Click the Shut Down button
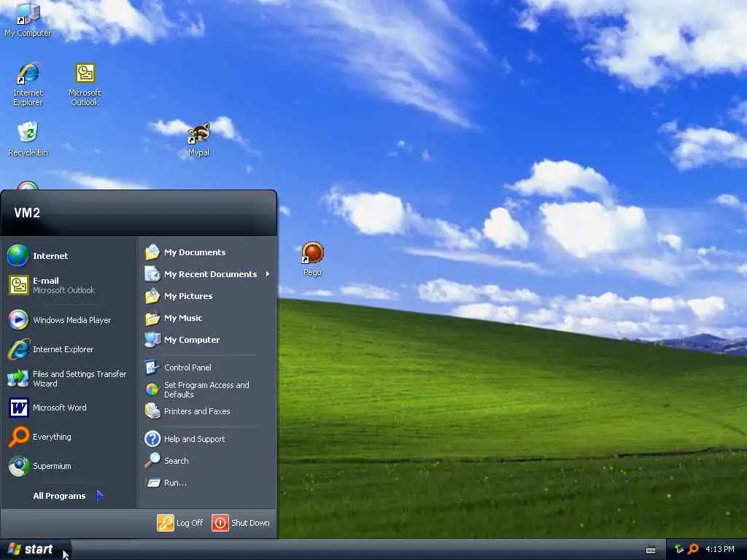The width and height of the screenshot is (747, 560). pyautogui.click(x=241, y=523)
